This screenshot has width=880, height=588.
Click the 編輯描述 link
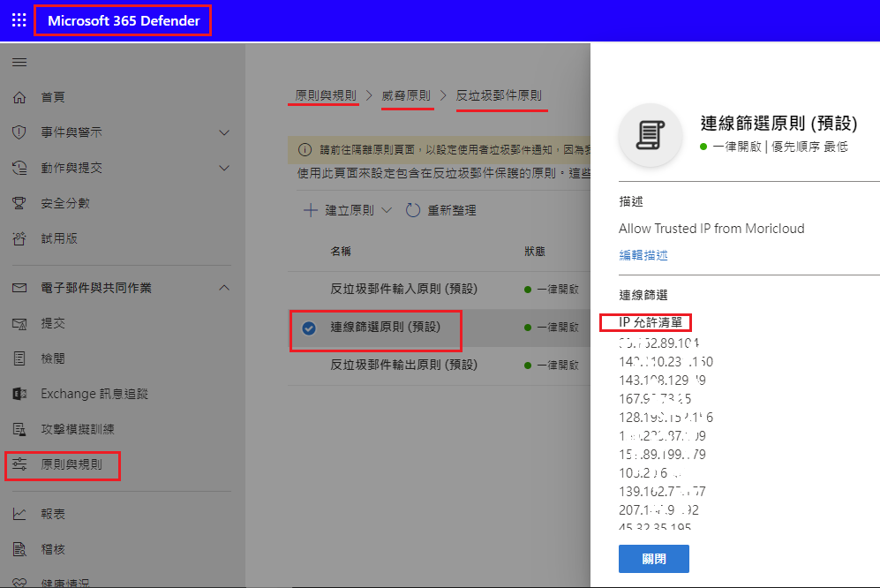tap(643, 255)
